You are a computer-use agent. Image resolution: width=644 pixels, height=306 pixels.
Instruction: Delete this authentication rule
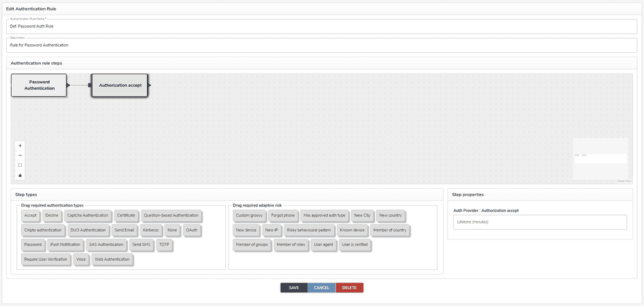click(x=349, y=288)
